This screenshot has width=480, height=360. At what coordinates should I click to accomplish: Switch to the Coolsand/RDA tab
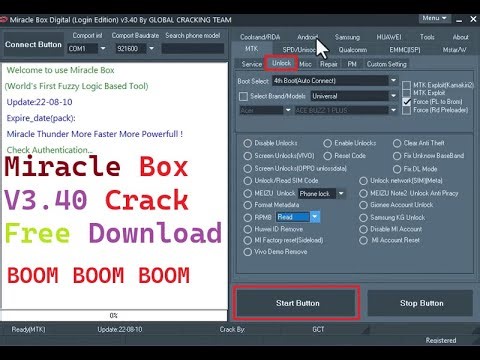(260, 37)
